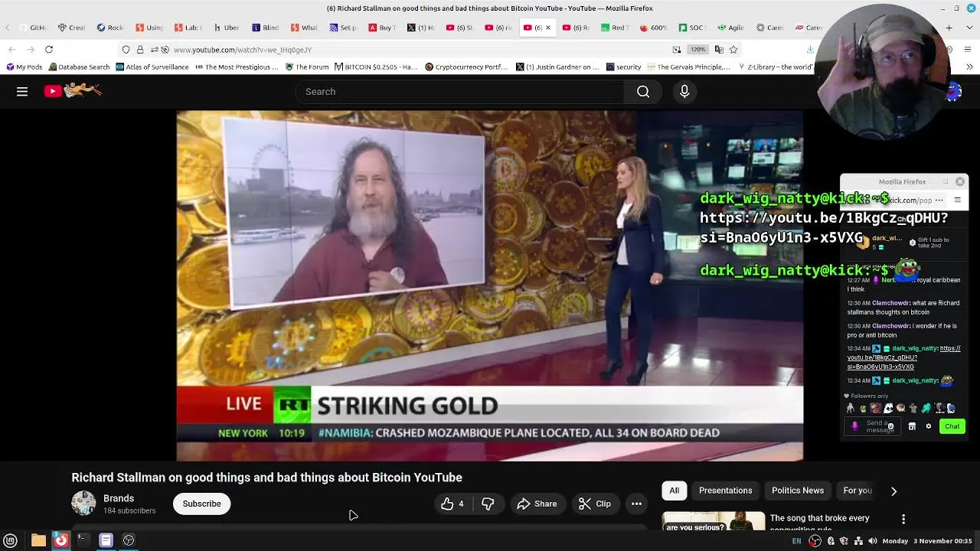Open thumbnail of 'are you serious?' video
This screenshot has height=551, width=980.
(x=713, y=520)
